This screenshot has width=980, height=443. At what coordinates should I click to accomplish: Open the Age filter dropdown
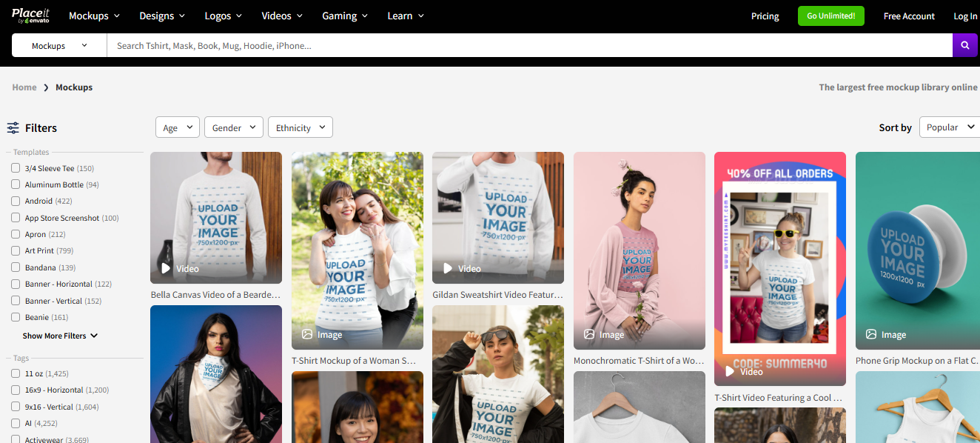click(177, 127)
